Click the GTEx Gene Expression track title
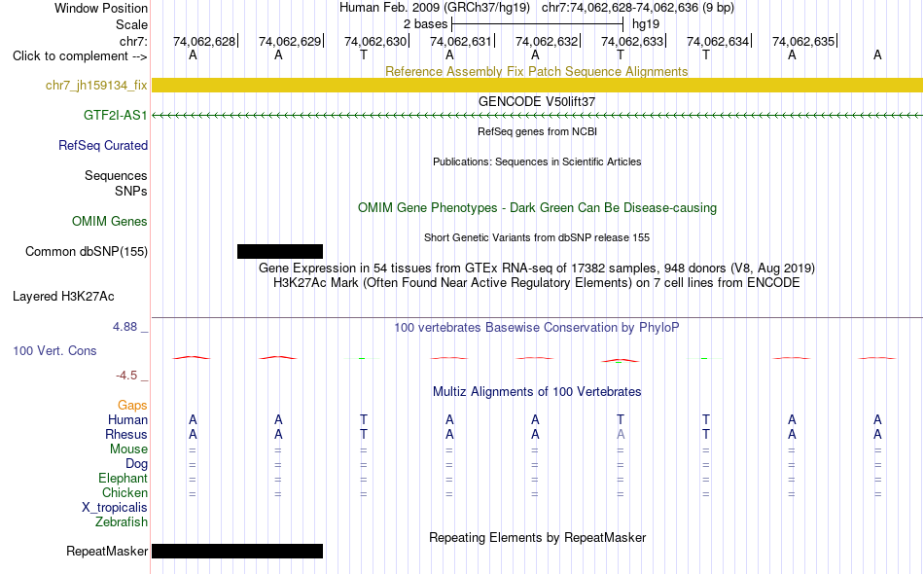 click(x=537, y=269)
